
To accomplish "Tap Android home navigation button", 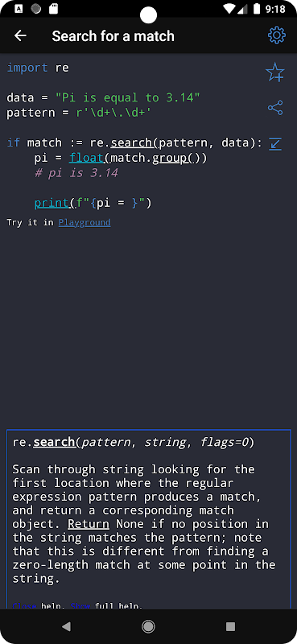I will click(148, 626).
